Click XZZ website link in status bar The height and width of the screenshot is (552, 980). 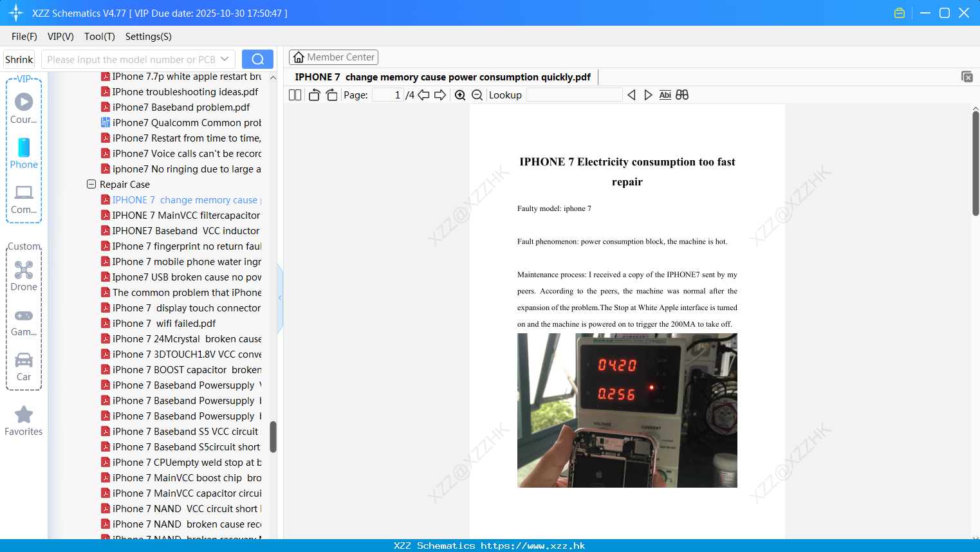533,546
